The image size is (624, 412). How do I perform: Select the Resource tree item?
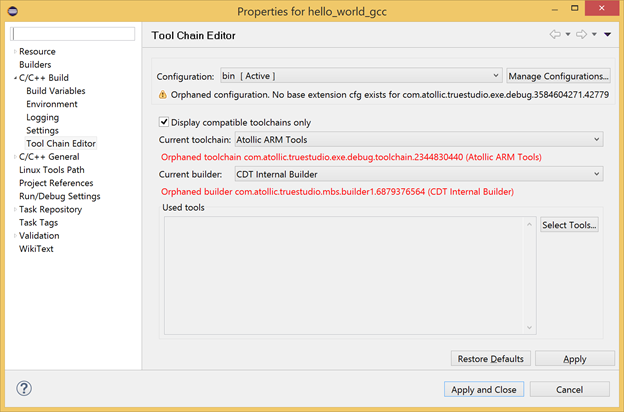[x=37, y=51]
